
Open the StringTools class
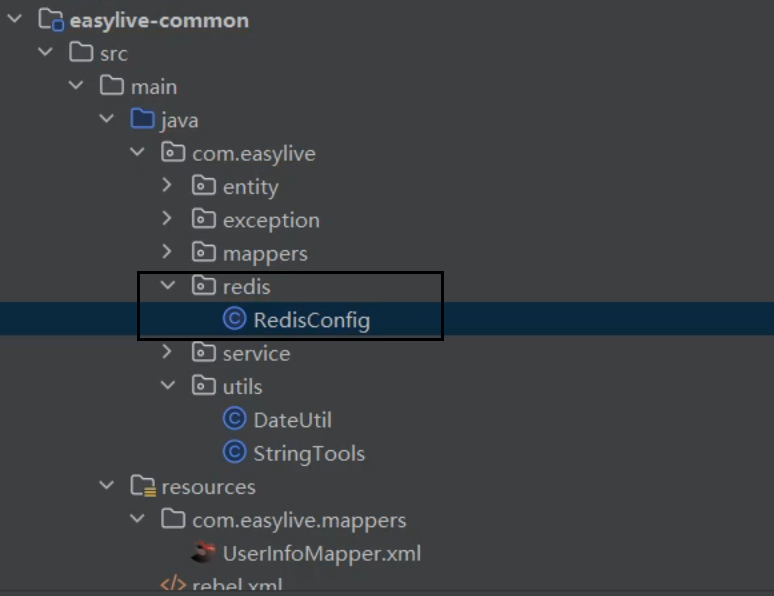coord(308,453)
